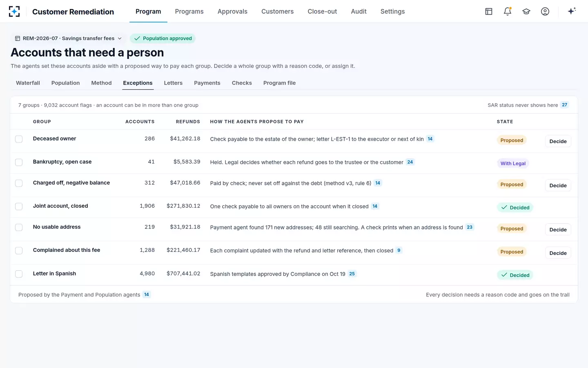The image size is (588, 368).
Task: Open the Letters sub-tab
Action: (173, 83)
